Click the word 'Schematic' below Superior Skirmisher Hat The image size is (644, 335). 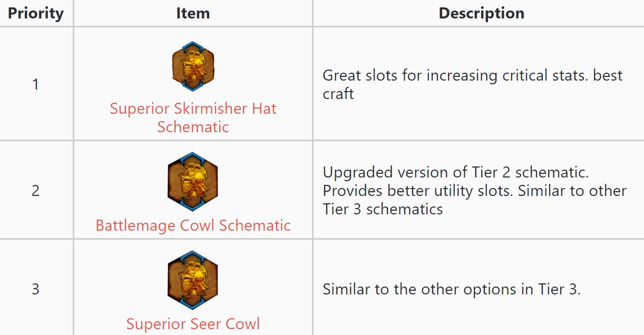[x=193, y=127]
